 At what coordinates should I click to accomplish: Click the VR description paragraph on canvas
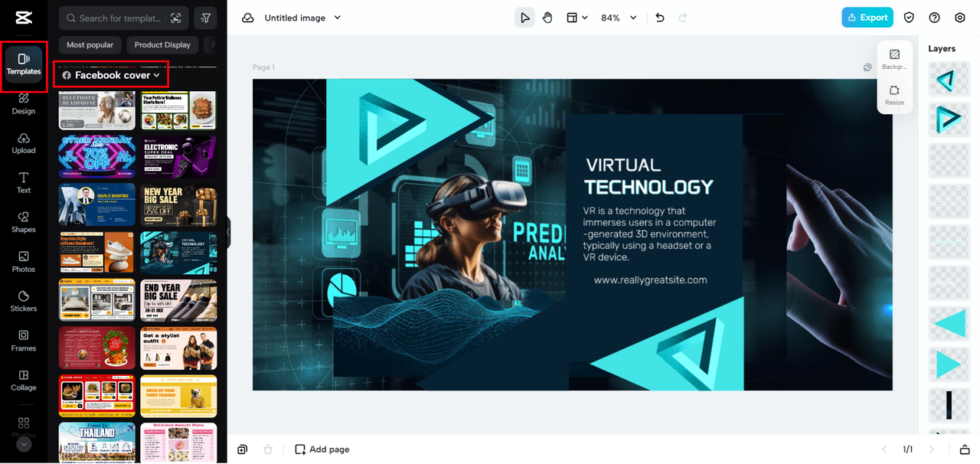[x=649, y=234]
